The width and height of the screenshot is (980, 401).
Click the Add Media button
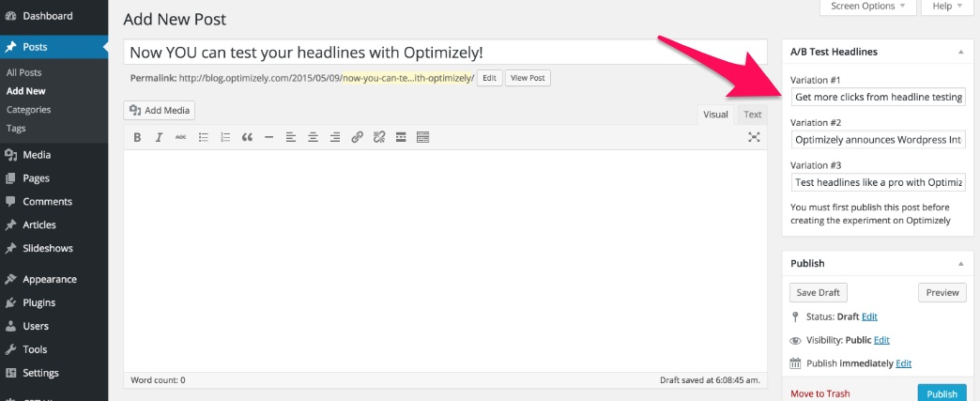pyautogui.click(x=160, y=110)
